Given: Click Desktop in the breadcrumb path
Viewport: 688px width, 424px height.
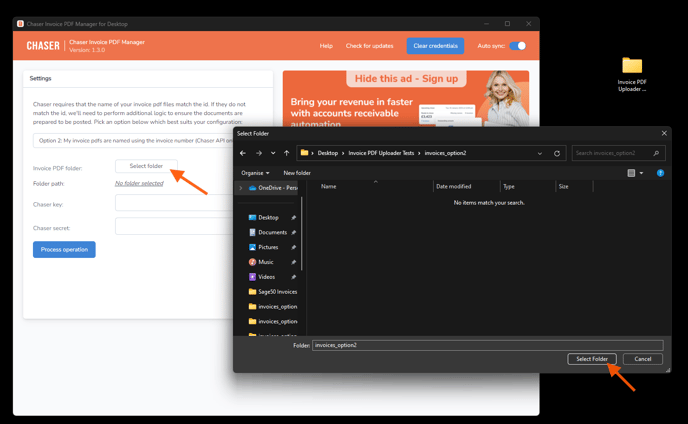Looking at the screenshot, I should pyautogui.click(x=328, y=153).
